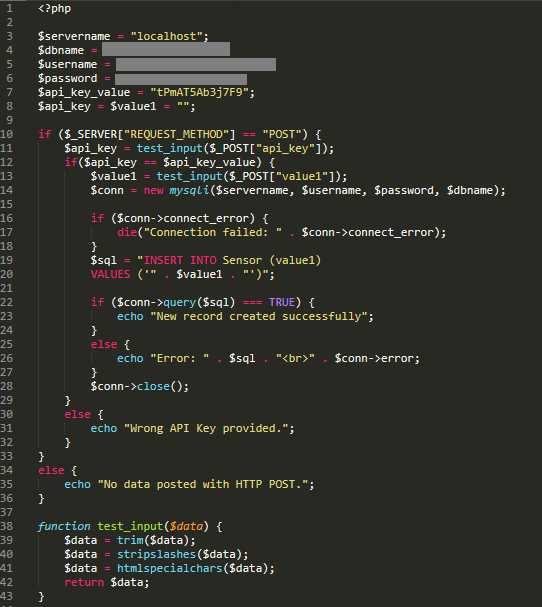Click "$username" variable declaration on line 5
Screen dimensions: 542x607
click(x=67, y=64)
